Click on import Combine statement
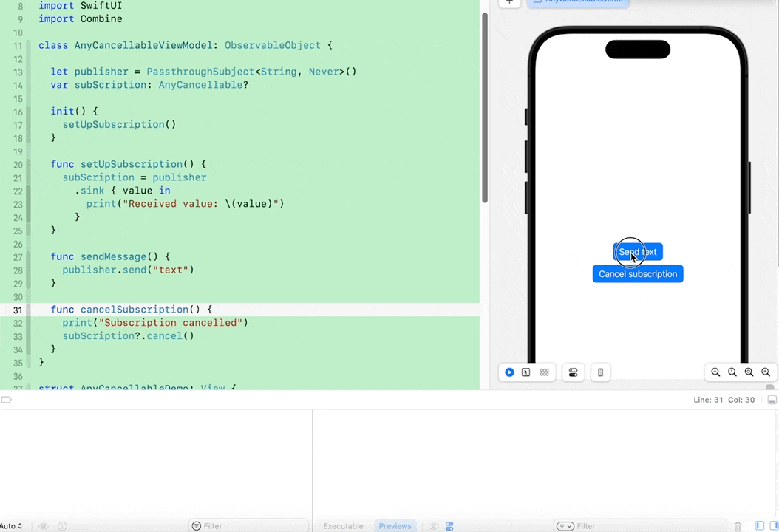The width and height of the screenshot is (779, 532). [81, 19]
